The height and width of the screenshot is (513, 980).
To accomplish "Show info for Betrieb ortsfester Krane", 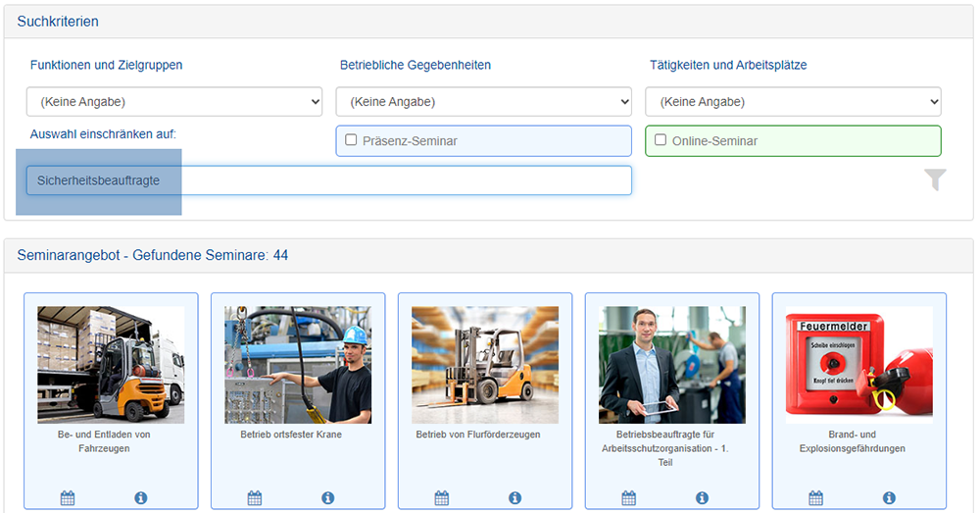I will pyautogui.click(x=327, y=498).
